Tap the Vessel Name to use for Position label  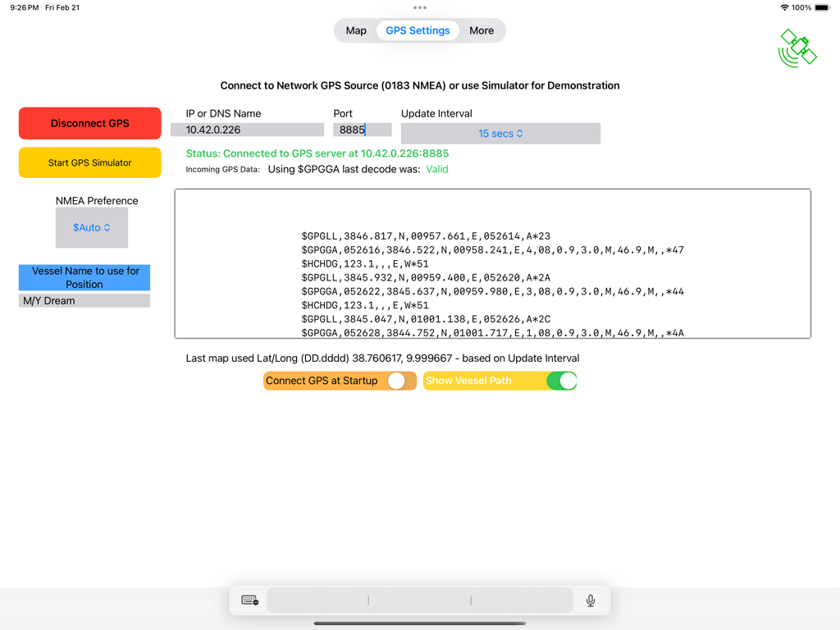(x=84, y=277)
